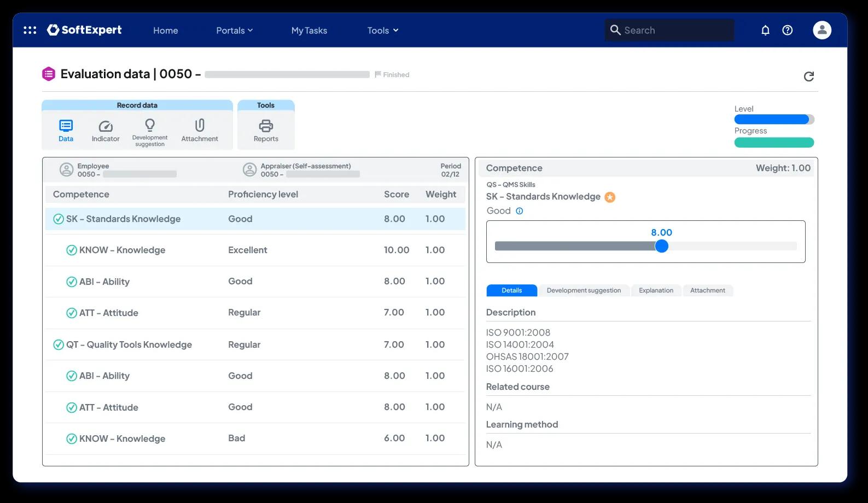Focus the Search input field

669,30
